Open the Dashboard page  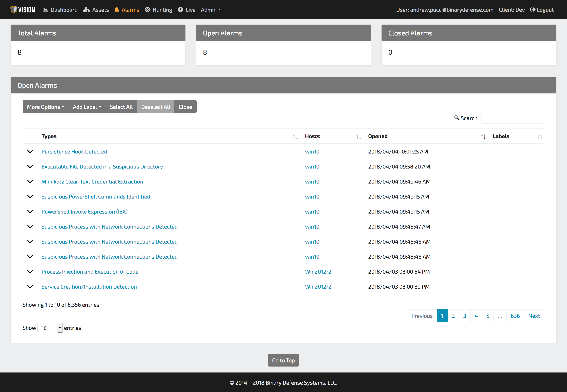pyautogui.click(x=60, y=10)
